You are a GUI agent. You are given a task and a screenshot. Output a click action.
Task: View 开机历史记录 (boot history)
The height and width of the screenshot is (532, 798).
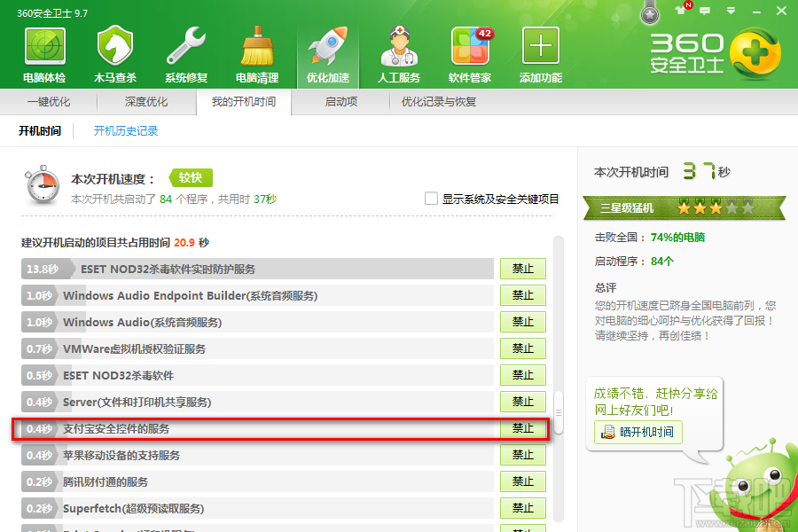125,130
